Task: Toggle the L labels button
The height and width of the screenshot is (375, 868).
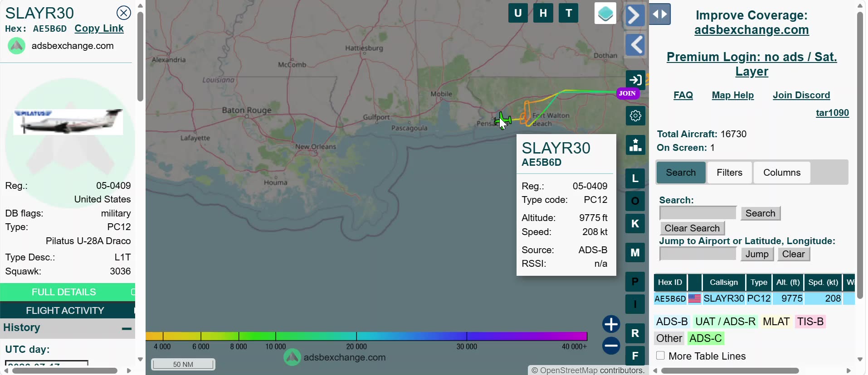Action: point(635,178)
